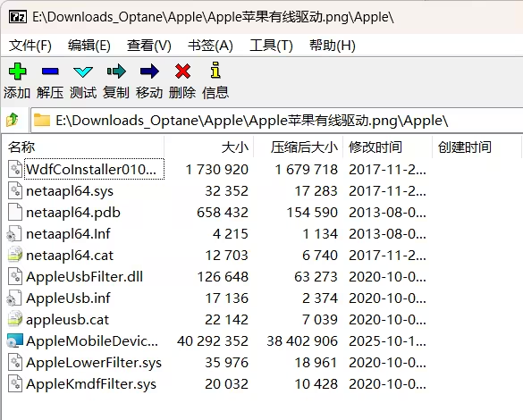This screenshot has width=523, height=420.
Task: Select the AppleUsb.inf file icon
Action: pyautogui.click(x=14, y=298)
